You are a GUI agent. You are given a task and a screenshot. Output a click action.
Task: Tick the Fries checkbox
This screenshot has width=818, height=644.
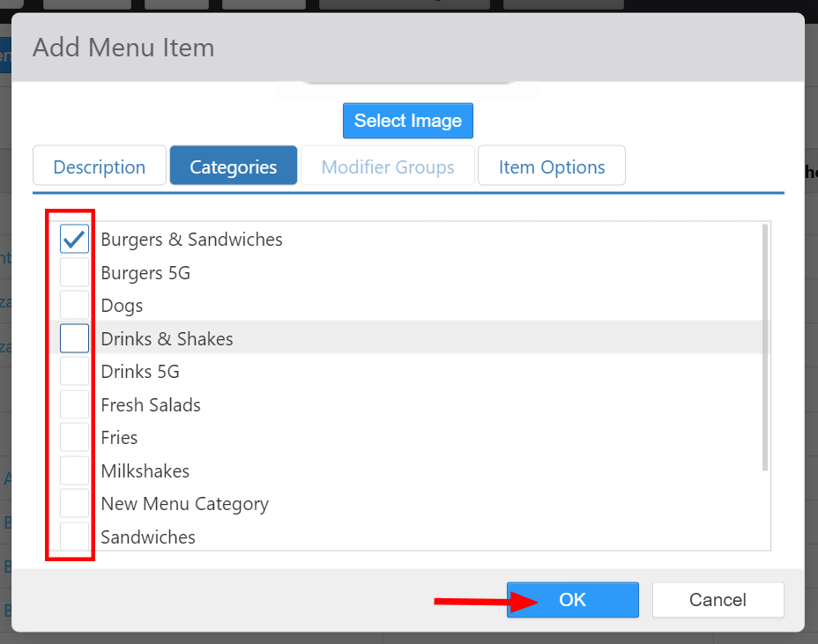click(75, 438)
